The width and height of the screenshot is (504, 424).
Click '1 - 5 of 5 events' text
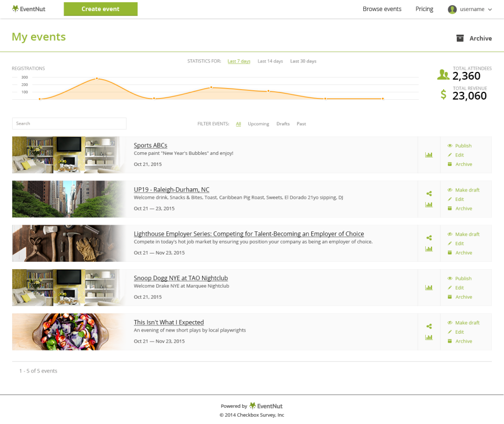point(38,370)
